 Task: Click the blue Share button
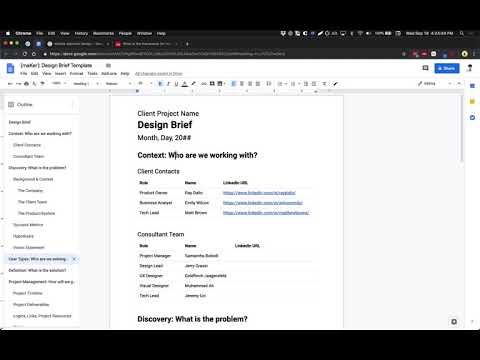click(447, 68)
